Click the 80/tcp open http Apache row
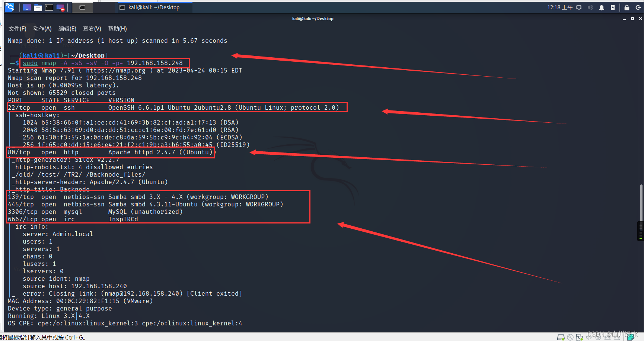Image resolution: width=644 pixels, height=341 pixels. click(x=112, y=152)
